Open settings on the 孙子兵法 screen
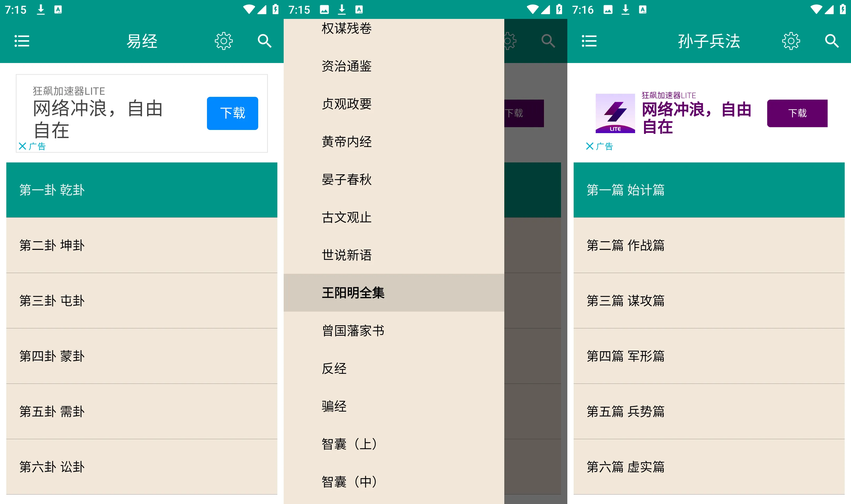 (791, 41)
